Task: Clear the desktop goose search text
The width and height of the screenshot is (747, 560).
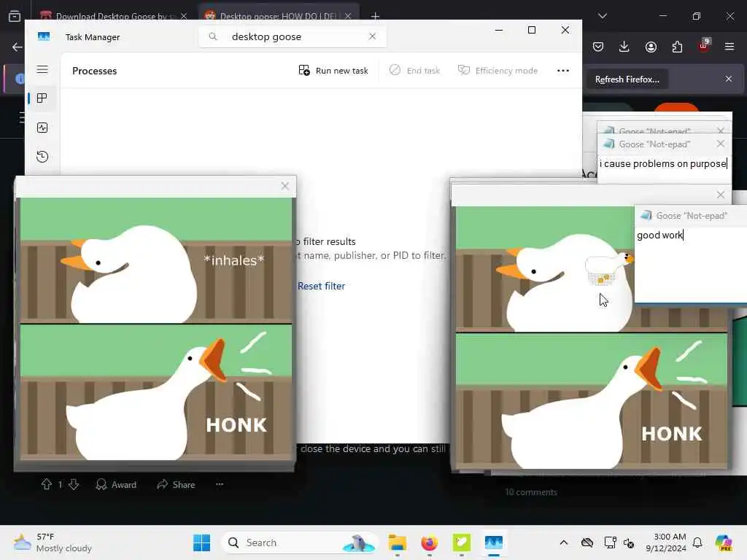Action: pos(372,36)
